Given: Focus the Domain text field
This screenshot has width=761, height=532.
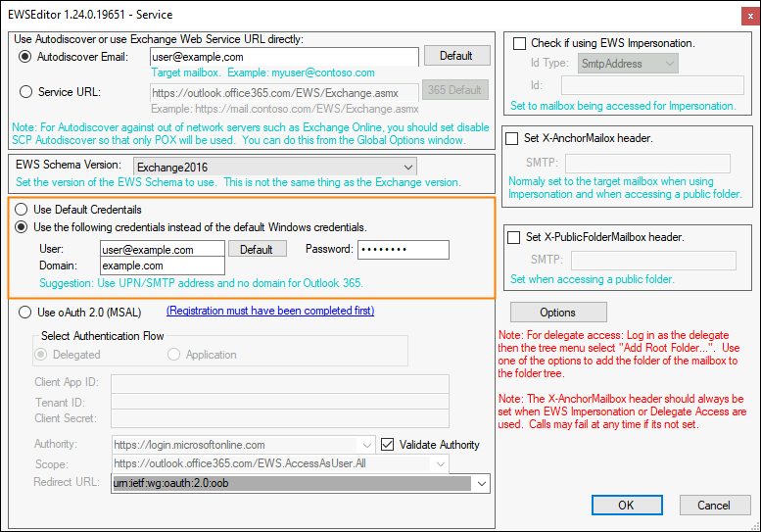Looking at the screenshot, I should 163,266.
